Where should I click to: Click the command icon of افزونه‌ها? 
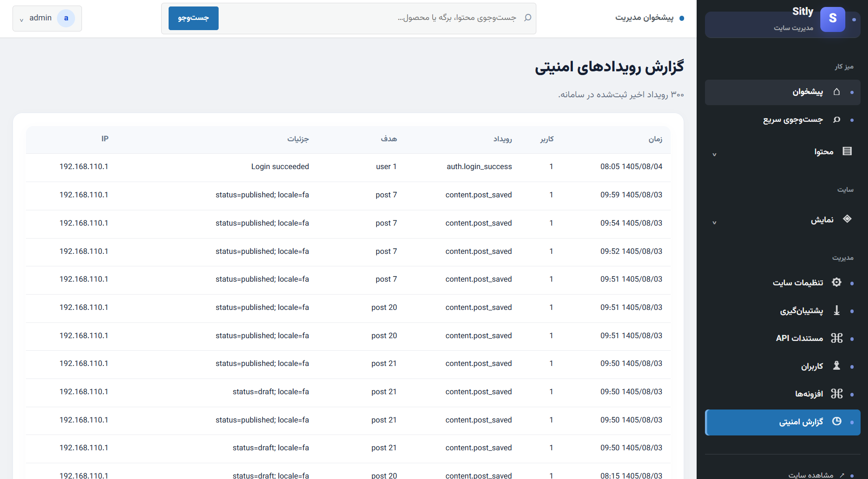[837, 394]
